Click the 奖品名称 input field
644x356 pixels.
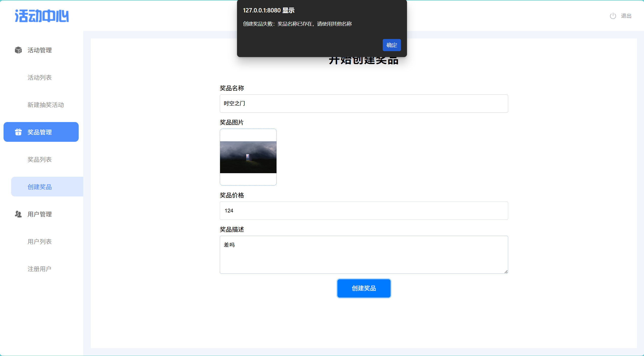(363, 104)
